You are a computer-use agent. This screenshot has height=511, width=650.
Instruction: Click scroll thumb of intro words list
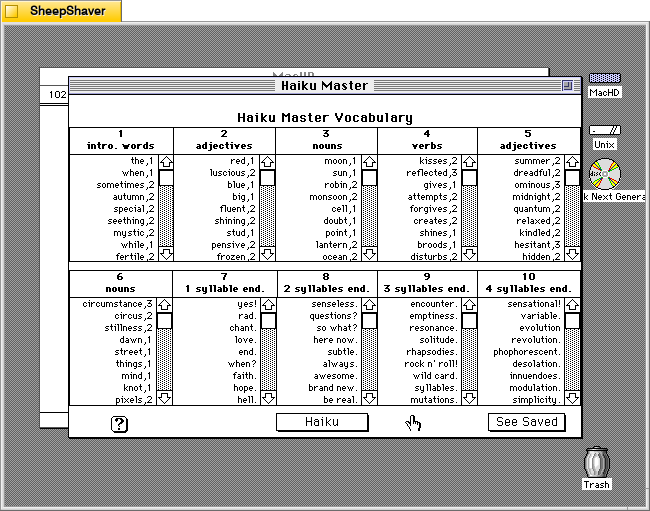point(166,177)
